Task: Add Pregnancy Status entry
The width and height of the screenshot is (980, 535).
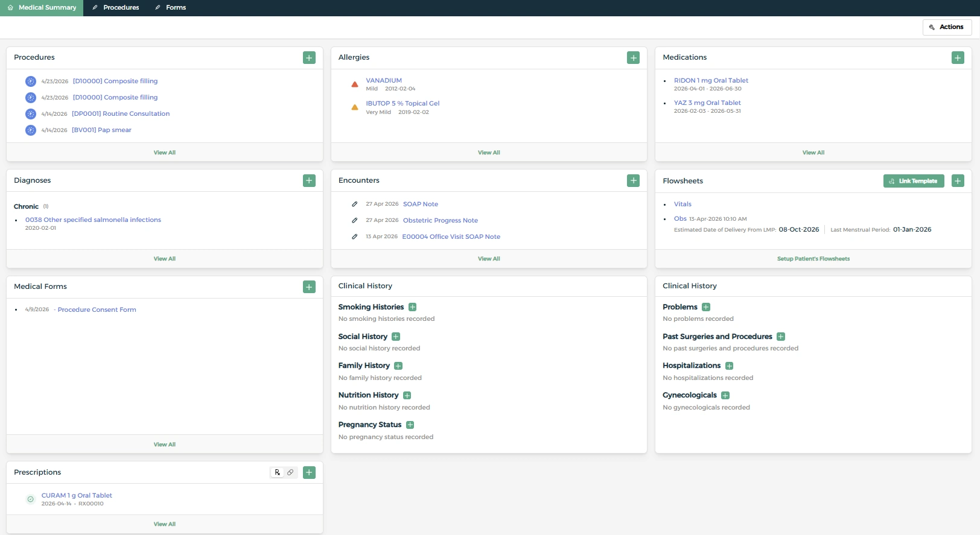Action: pyautogui.click(x=410, y=425)
